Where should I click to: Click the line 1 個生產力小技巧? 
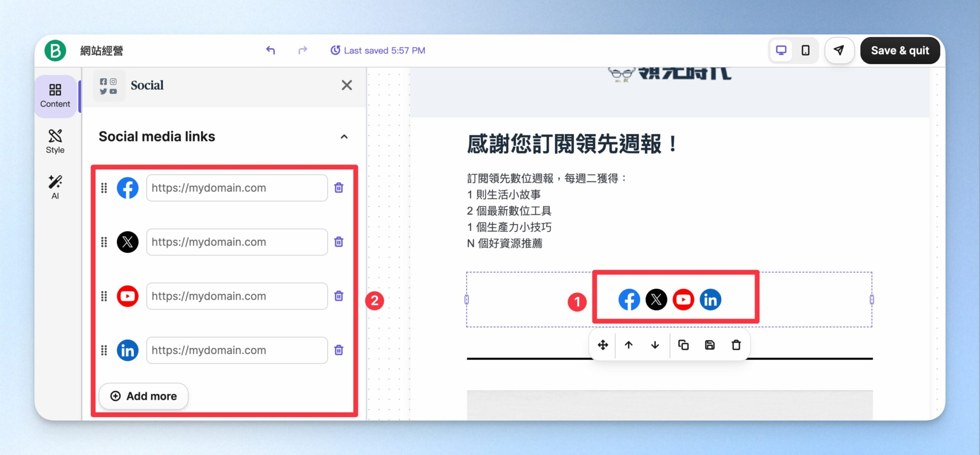[509, 227]
